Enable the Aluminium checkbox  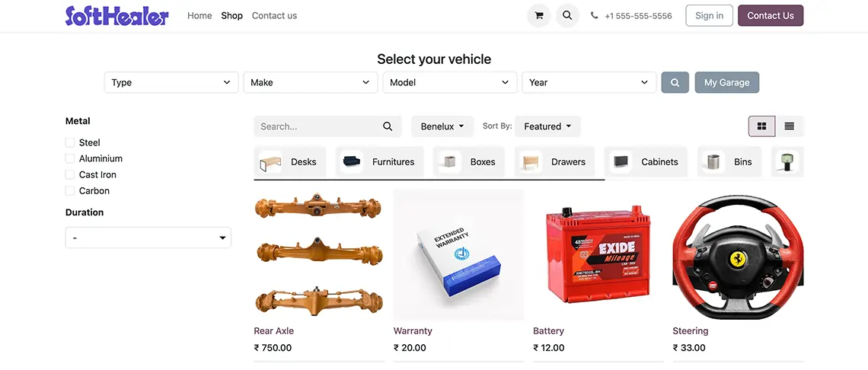(70, 158)
